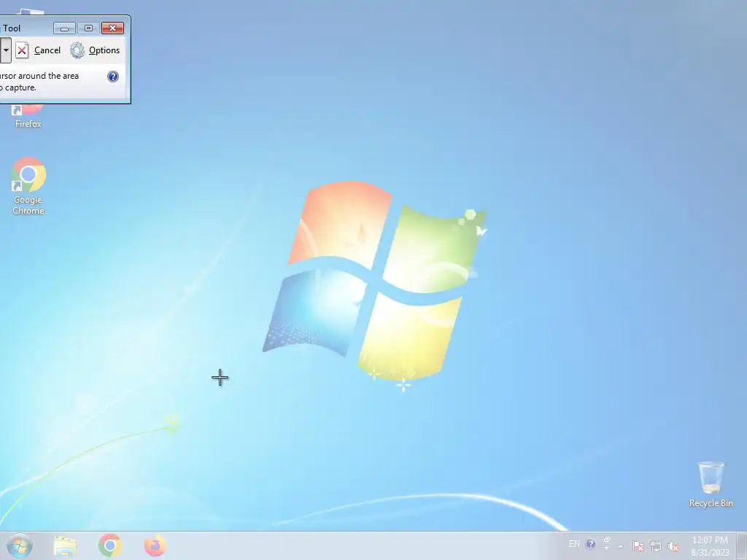Cancel the snip in Snipping Tool
Screen dimensions: 747x560
click(x=38, y=50)
